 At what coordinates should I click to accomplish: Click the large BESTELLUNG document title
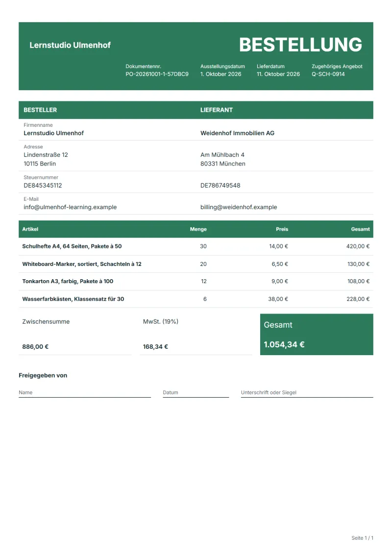click(x=300, y=45)
